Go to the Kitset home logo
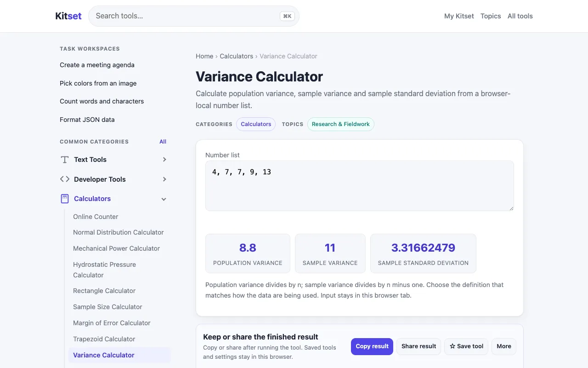Screen dimensions: 588x368 (68, 16)
